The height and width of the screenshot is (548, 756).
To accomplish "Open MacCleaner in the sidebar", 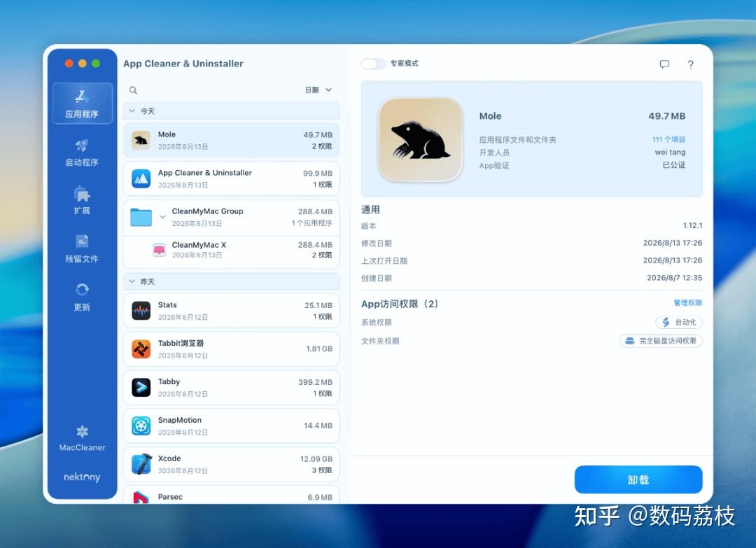I will 82,438.
